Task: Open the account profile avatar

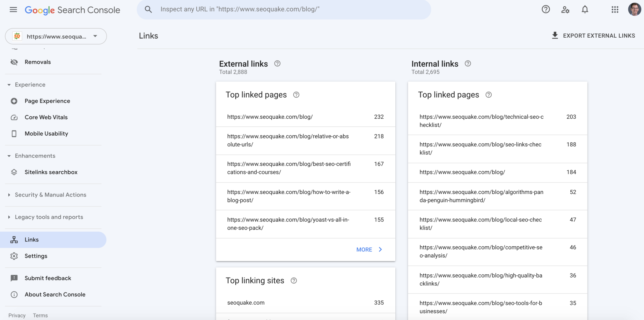Action: [634, 9]
